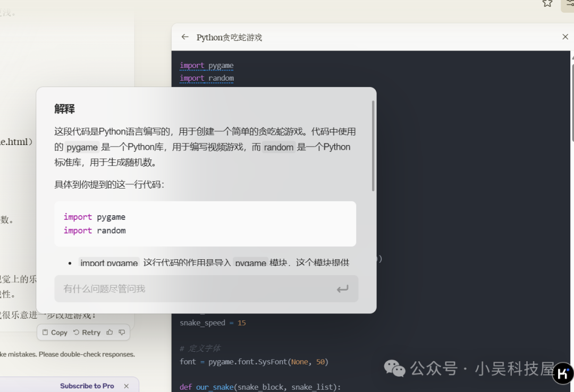Screen dimensions: 574x392
Task: Close the Python贪吃蛇游戏 code panel
Action: [x=565, y=37]
